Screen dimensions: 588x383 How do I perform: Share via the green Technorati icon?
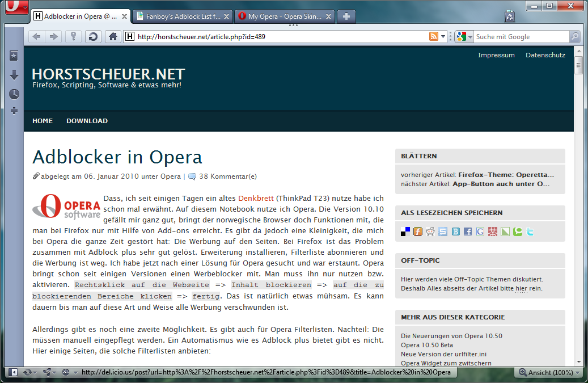pos(518,232)
